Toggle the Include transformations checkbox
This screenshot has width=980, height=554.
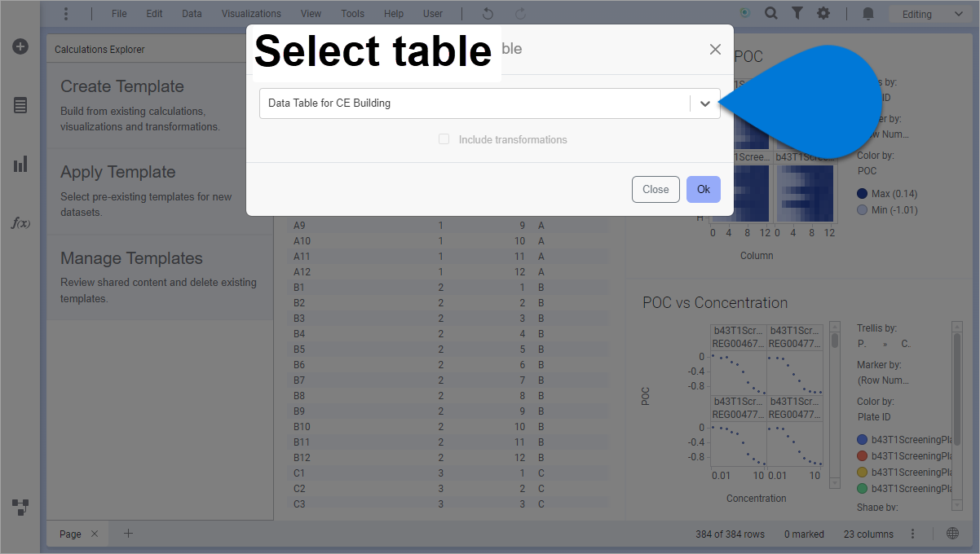(x=444, y=139)
